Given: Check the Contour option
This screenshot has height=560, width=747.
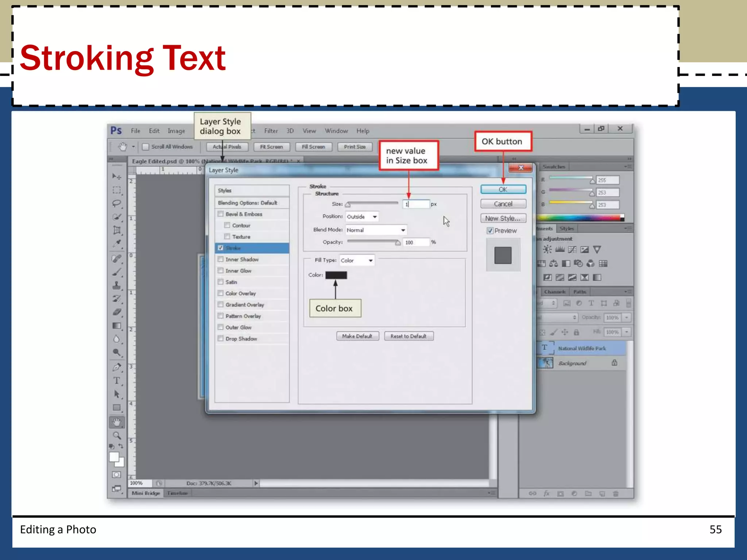Looking at the screenshot, I should (227, 225).
